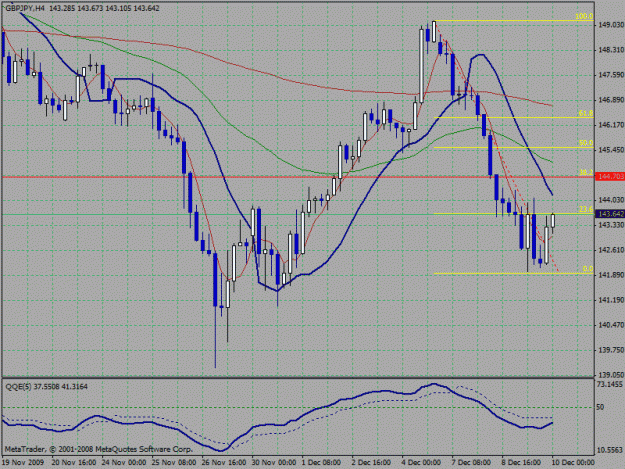Viewport: 625px width, 469px height.
Task: Select the latest white candlestick at chart edge
Action: pyautogui.click(x=553, y=221)
